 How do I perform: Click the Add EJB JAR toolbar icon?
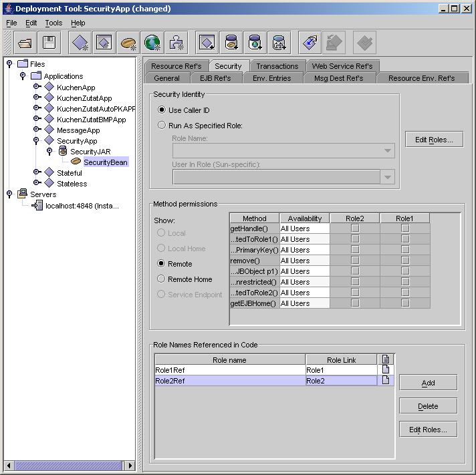coord(231,43)
